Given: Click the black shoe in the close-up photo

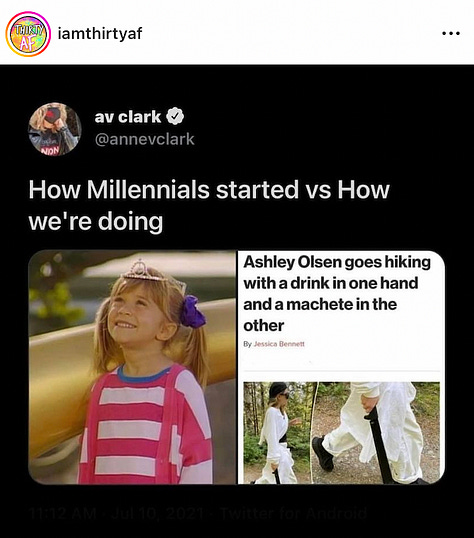Looking at the screenshot, I should click(x=322, y=453).
